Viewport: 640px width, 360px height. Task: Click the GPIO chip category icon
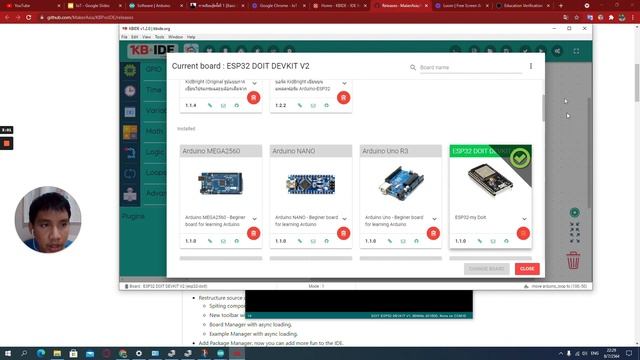(x=130, y=70)
